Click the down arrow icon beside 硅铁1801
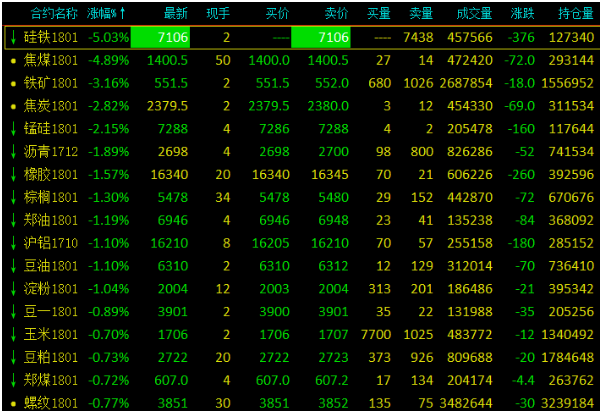This screenshot has width=602, height=413. (11, 37)
